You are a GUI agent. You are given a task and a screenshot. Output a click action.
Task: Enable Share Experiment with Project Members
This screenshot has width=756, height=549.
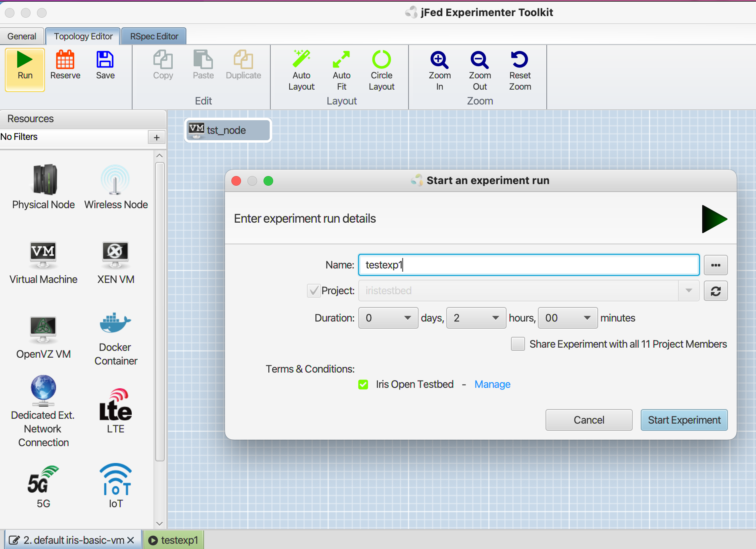click(518, 344)
